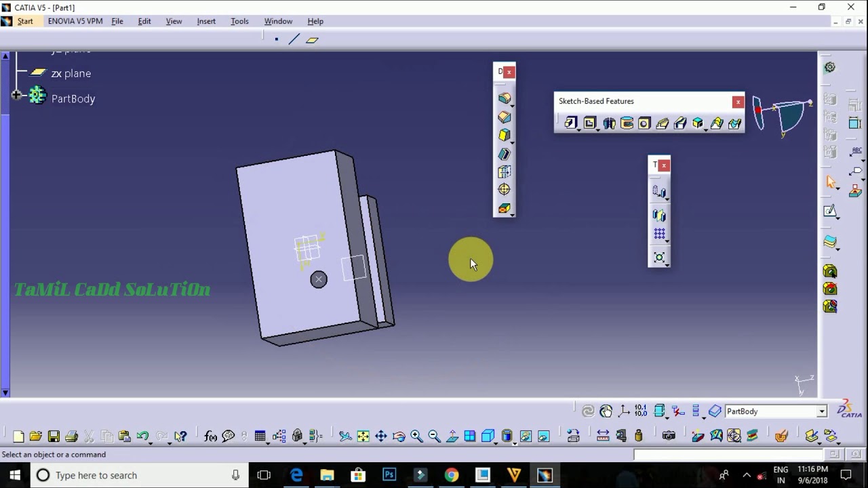Activate the Mirror tool
The image size is (868, 488).
[659, 216]
